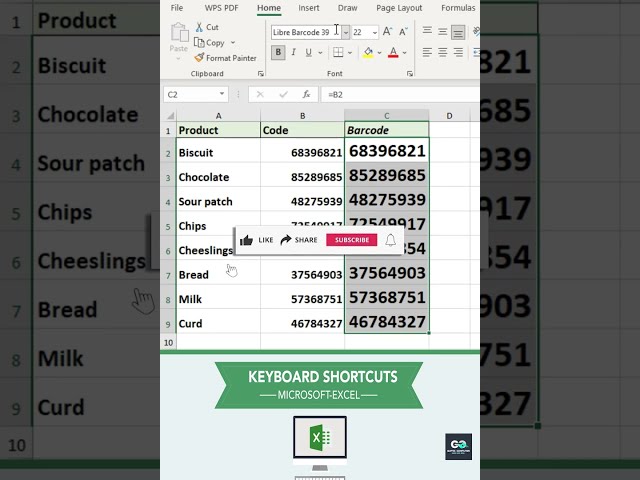Apply the red font color A icon
Image resolution: width=640 pixels, height=480 pixels.
click(393, 52)
